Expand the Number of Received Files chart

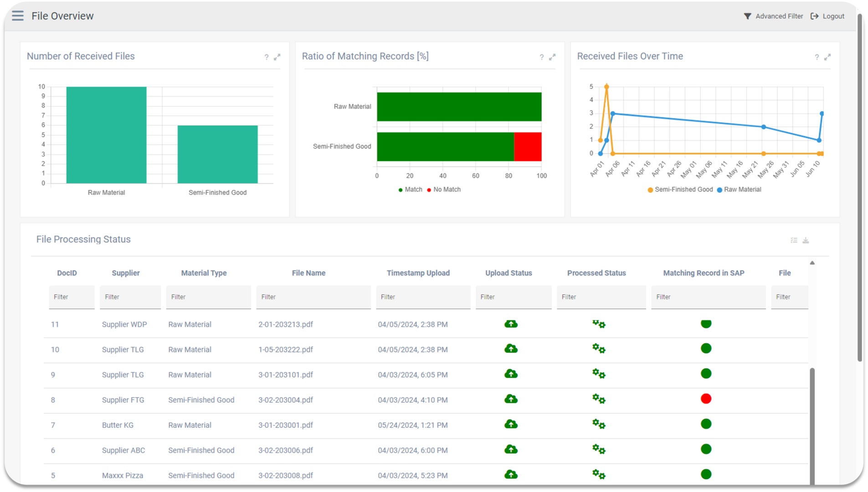click(277, 57)
